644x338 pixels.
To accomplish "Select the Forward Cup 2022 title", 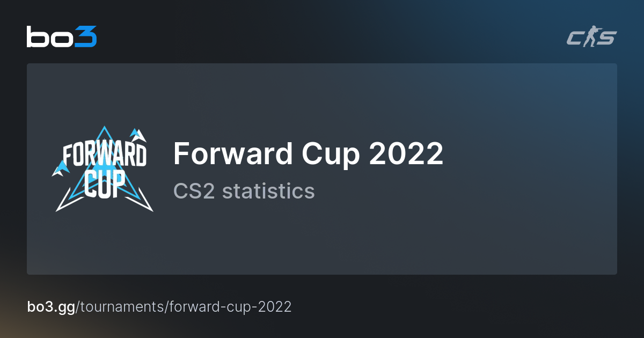I will coord(308,154).
